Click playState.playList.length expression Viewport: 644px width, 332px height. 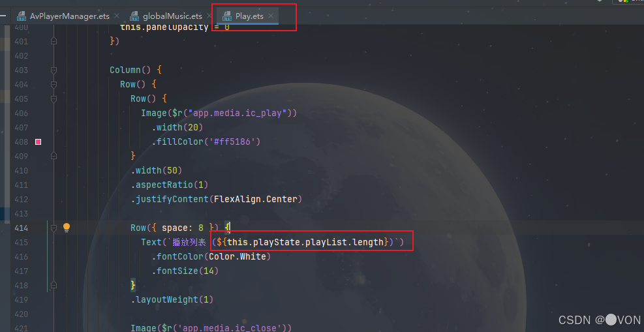(x=318, y=242)
